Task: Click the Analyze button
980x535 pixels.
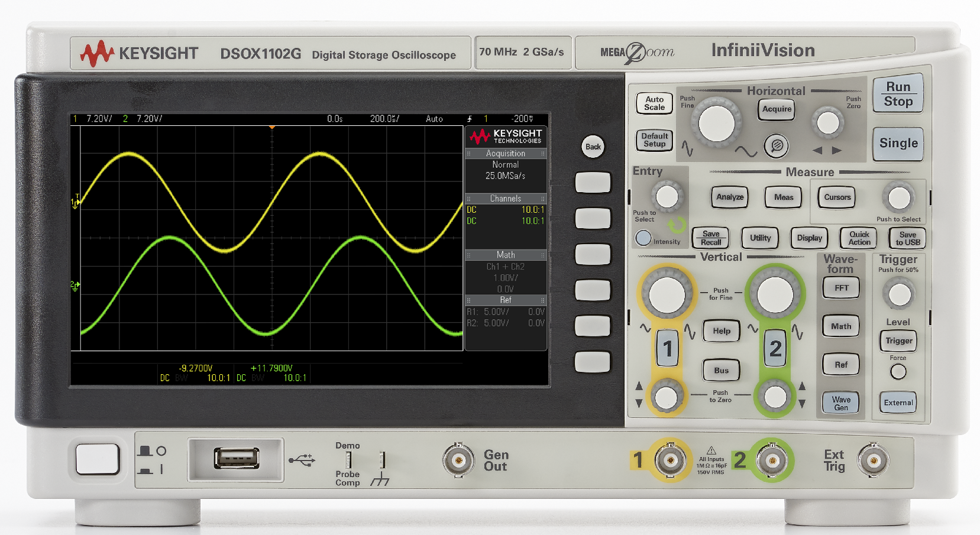Action: pyautogui.click(x=730, y=197)
